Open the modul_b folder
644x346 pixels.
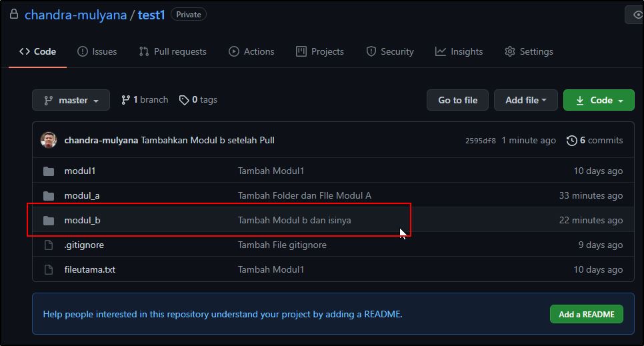[82, 220]
